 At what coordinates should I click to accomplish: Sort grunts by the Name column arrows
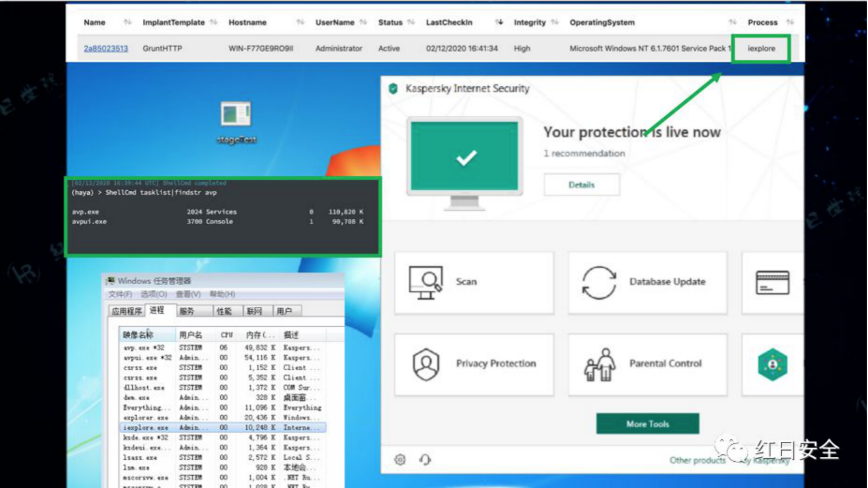(x=127, y=22)
